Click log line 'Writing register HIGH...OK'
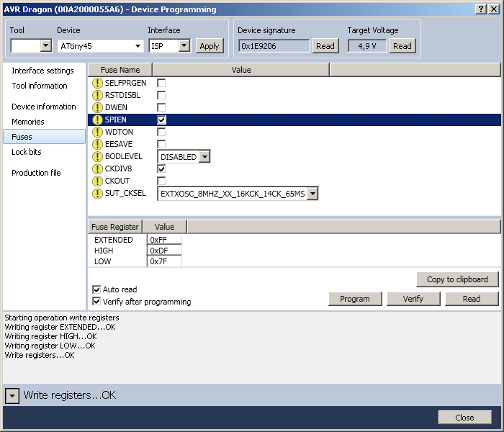The width and height of the screenshot is (504, 432). click(x=51, y=336)
